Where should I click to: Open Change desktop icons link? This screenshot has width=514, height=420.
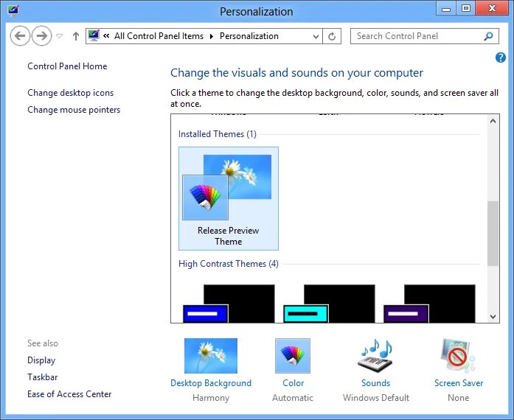pyautogui.click(x=71, y=93)
